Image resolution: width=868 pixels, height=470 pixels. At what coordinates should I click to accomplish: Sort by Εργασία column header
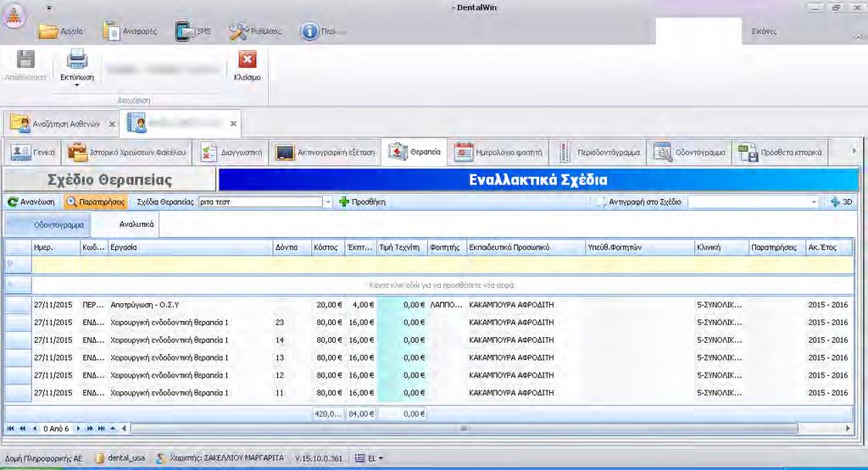click(190, 247)
